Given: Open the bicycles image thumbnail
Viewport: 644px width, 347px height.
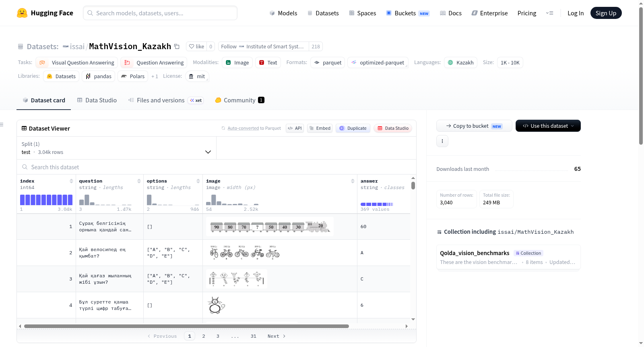Looking at the screenshot, I should (245, 253).
